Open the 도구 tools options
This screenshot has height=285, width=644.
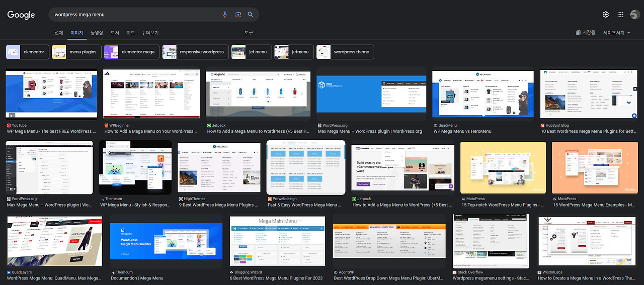[x=249, y=33]
